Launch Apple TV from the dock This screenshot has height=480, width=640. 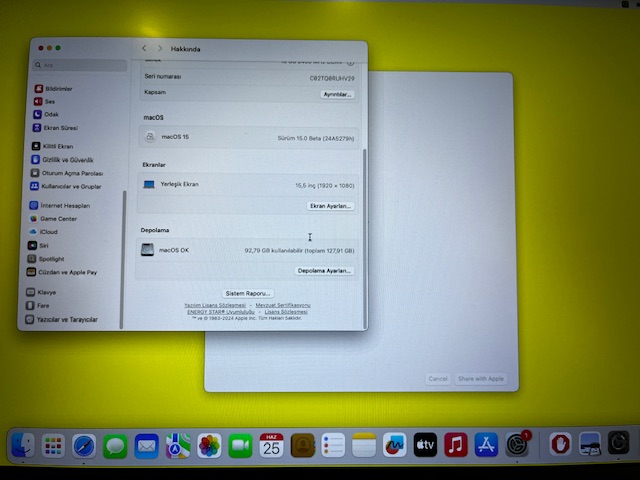coord(425,445)
